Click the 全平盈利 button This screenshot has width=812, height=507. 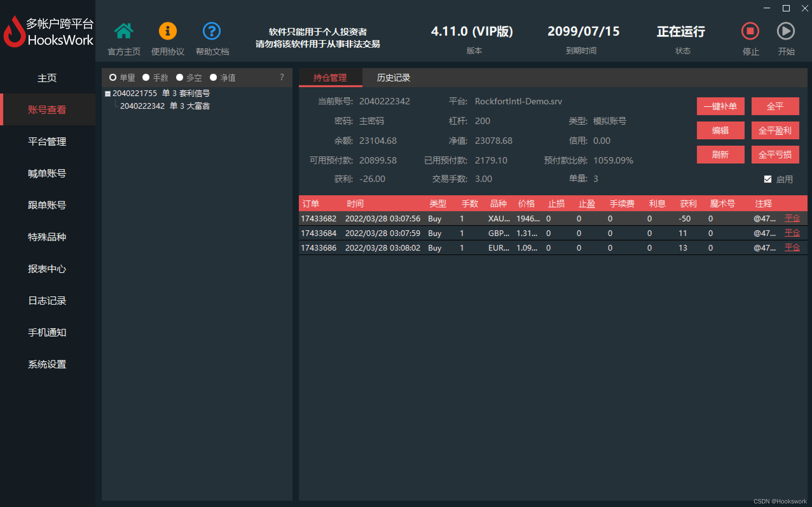click(x=775, y=130)
